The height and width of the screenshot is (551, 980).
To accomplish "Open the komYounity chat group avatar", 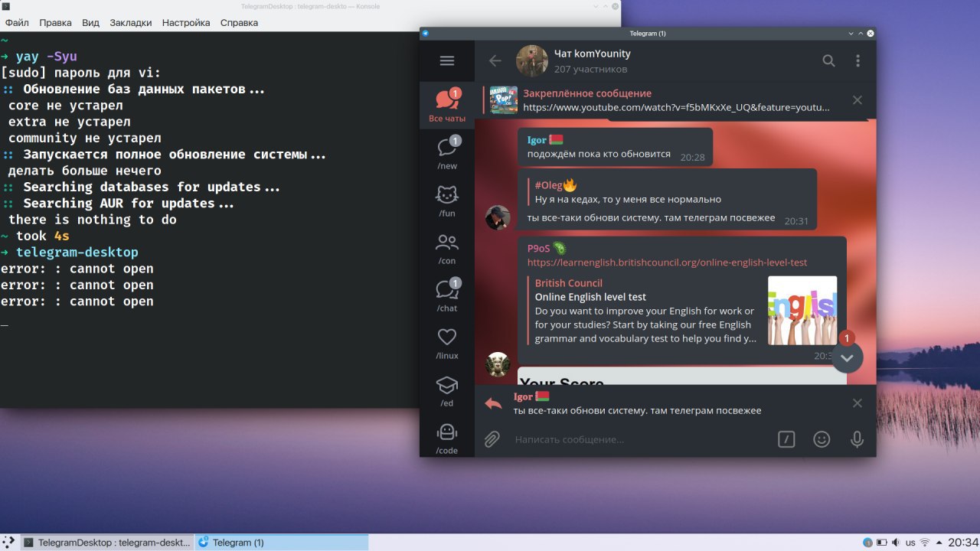I will coord(531,61).
